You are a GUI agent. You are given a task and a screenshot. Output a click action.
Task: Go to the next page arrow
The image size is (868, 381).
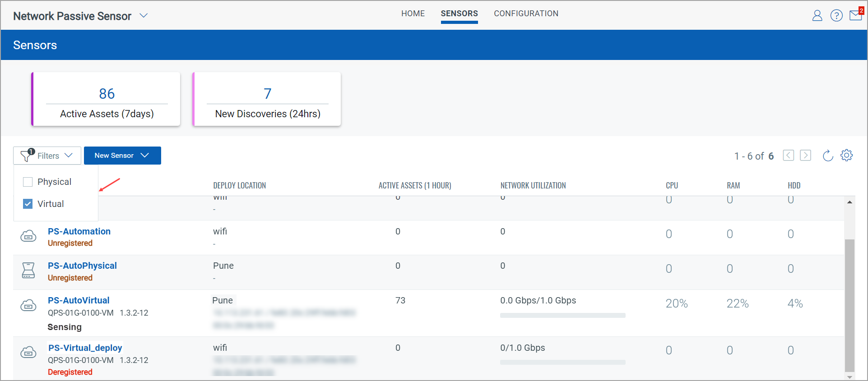(805, 156)
